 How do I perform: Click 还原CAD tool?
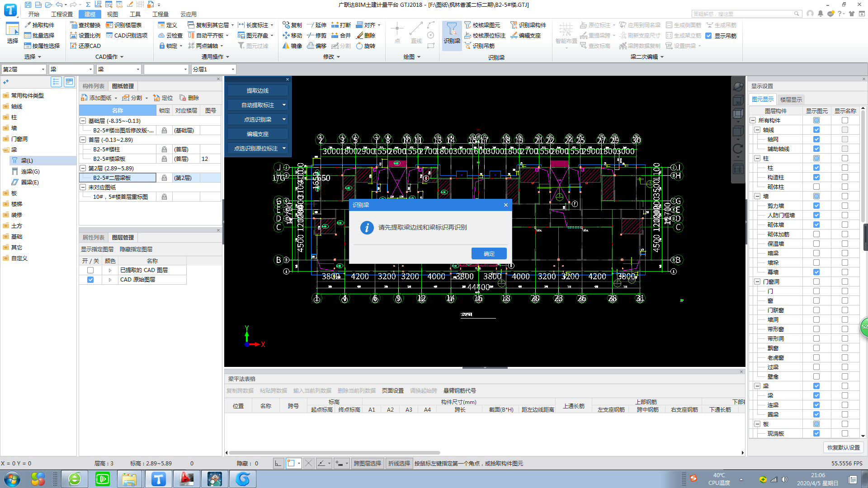85,46
